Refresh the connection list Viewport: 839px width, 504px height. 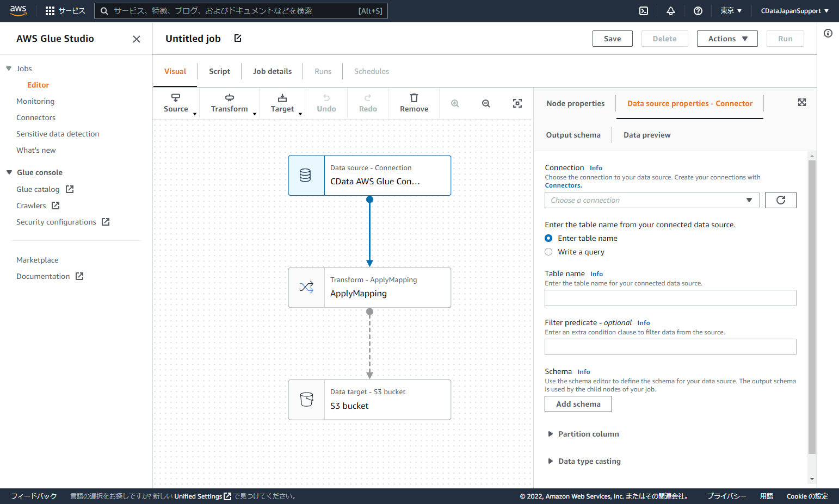click(780, 200)
